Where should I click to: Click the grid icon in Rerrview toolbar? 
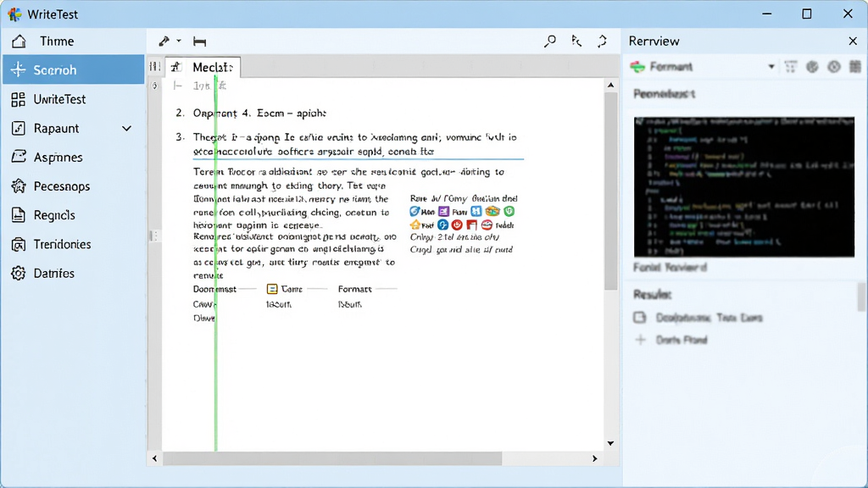[855, 67]
